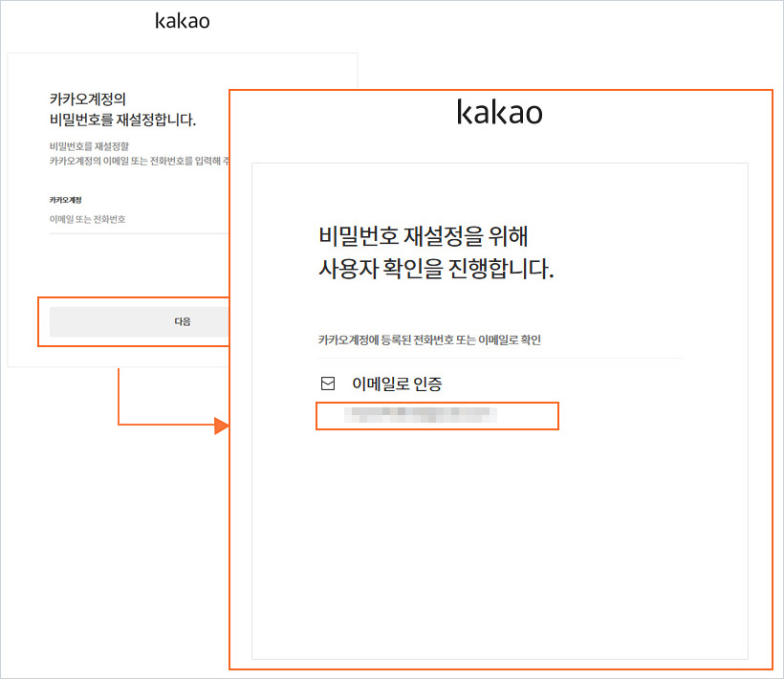Click the masked email address box
The image size is (784, 679).
point(437,416)
